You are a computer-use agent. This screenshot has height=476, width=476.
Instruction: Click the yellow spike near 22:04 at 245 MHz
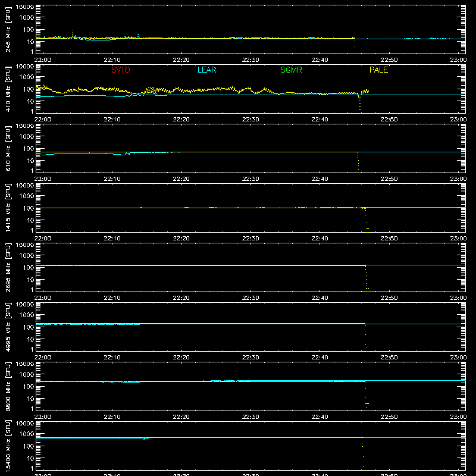(72, 33)
